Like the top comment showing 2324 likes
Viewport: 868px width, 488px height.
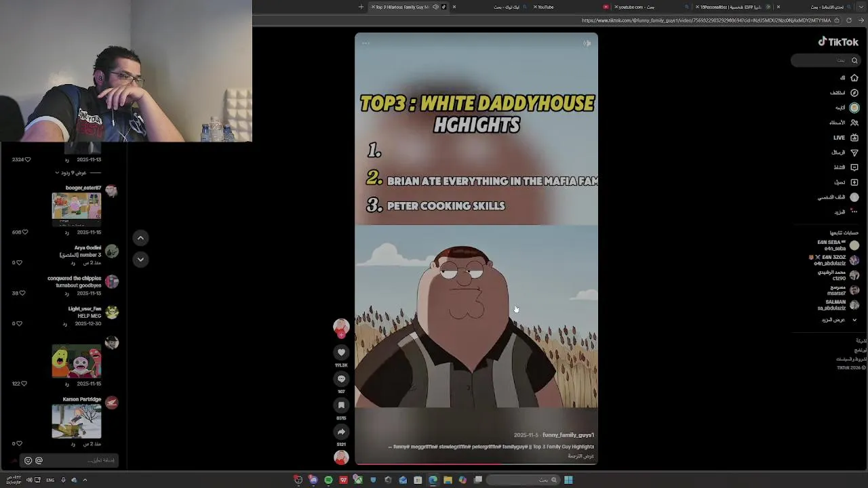(x=27, y=159)
